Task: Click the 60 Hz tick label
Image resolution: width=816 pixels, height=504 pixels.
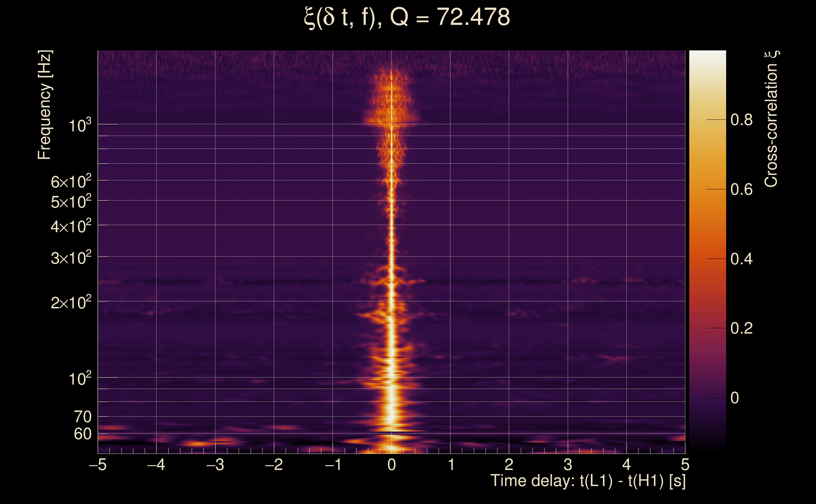Action: tap(82, 434)
